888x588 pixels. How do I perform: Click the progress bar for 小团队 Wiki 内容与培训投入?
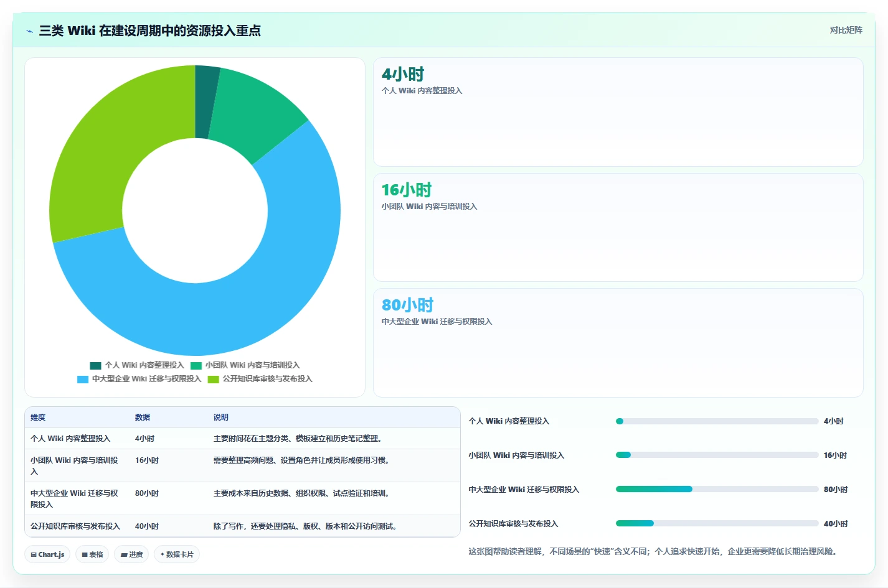click(x=717, y=455)
